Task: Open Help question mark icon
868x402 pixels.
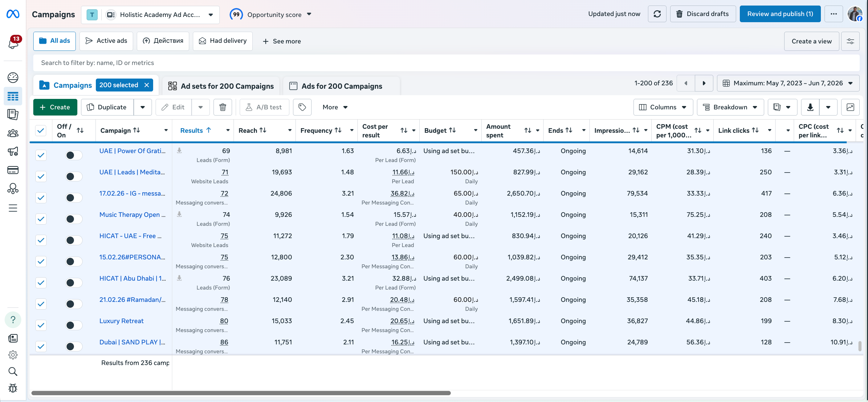Action: click(x=13, y=319)
